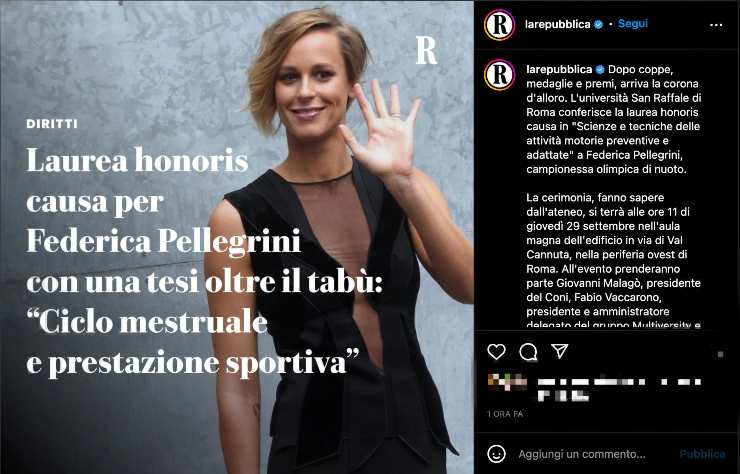Open larepubblica username in caption
Screen dimensions: 740x474
(559, 69)
